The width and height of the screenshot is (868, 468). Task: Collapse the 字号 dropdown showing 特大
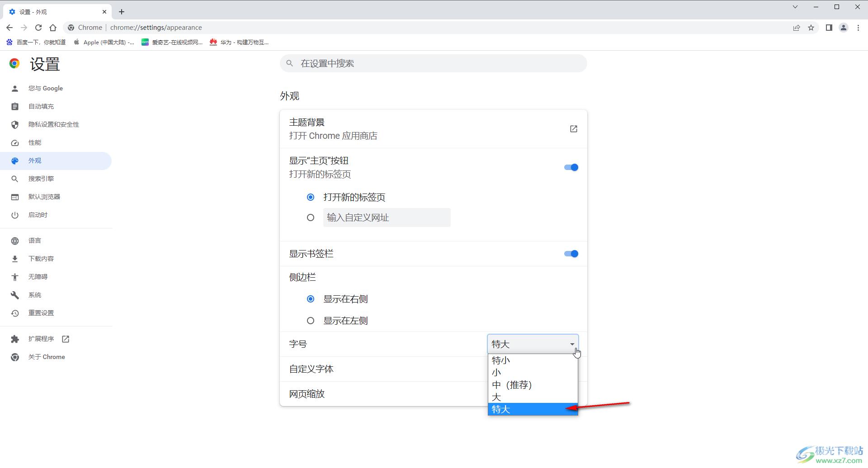pos(533,344)
